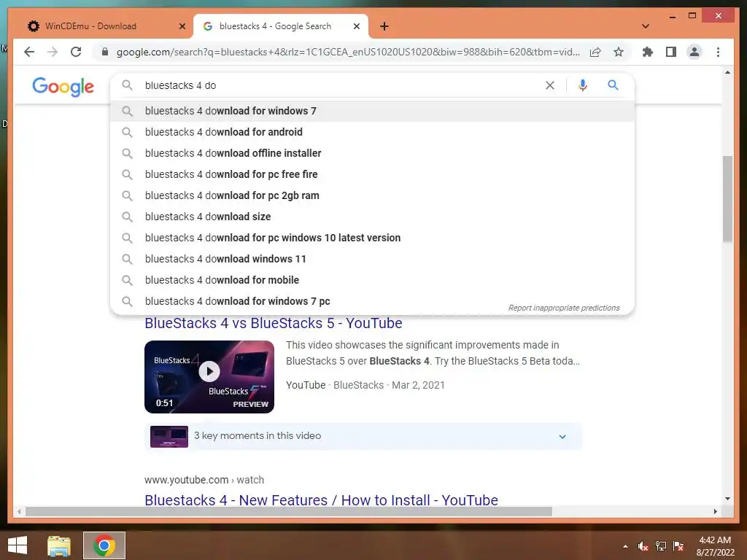The width and height of the screenshot is (747, 560).
Task: Click the page scroll up arrow
Action: pyautogui.click(x=727, y=72)
